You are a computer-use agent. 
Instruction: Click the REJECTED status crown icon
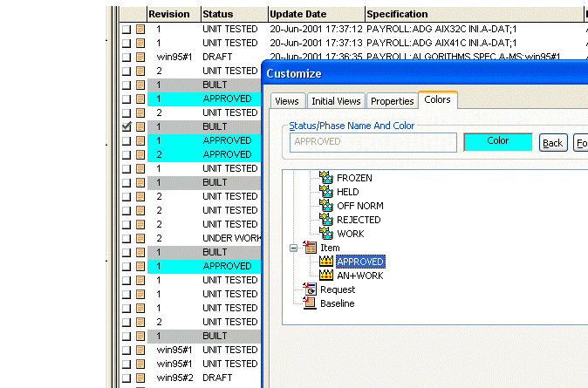click(x=326, y=220)
